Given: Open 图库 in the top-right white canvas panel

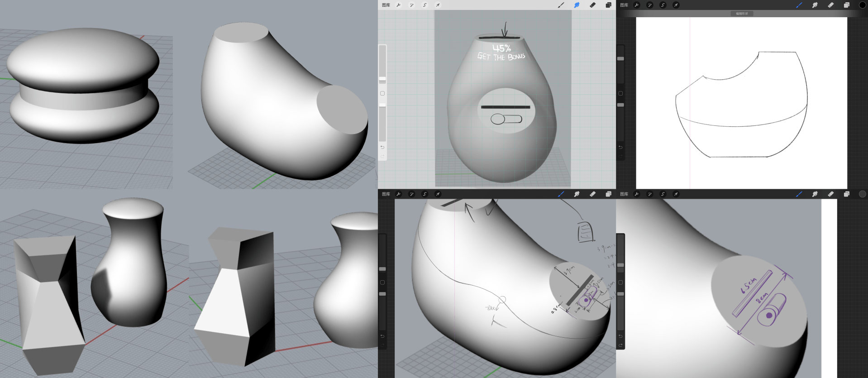Looking at the screenshot, I should [624, 5].
